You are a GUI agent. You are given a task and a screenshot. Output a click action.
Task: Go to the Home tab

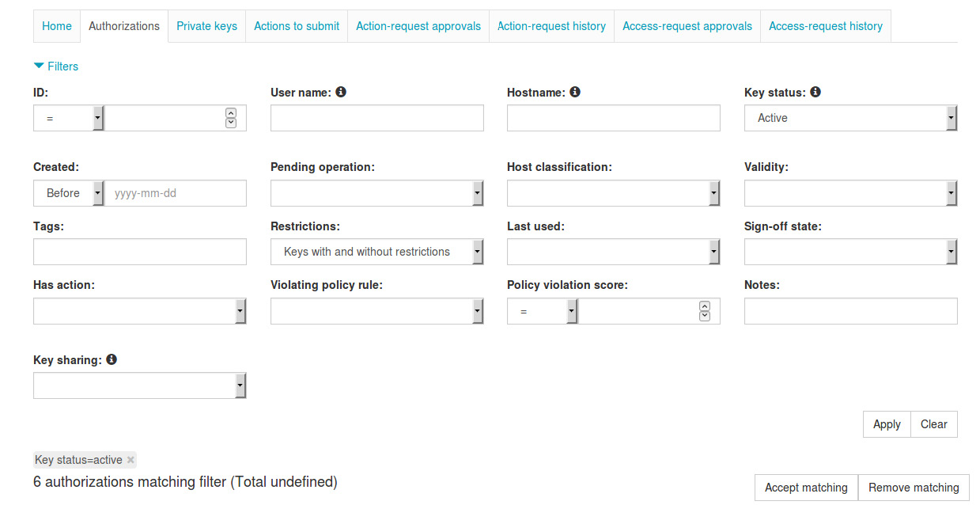[x=57, y=26]
